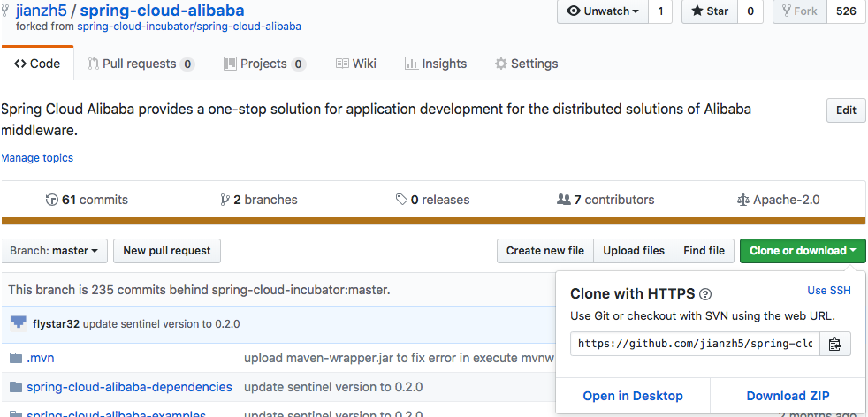Image resolution: width=868 pixels, height=417 pixels.
Task: Click the Use SSH link
Action: coord(829,291)
